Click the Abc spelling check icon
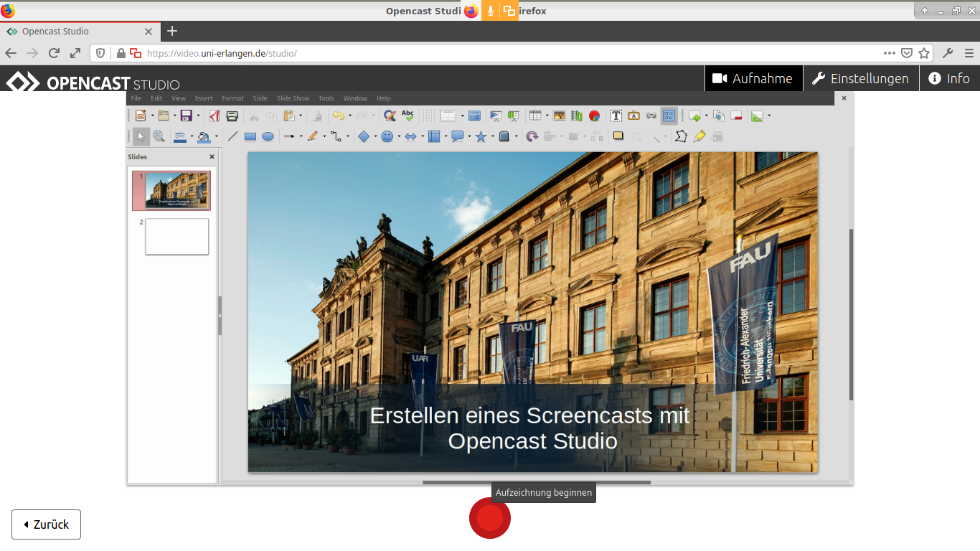Screen dimensions: 980x551 click(407, 116)
